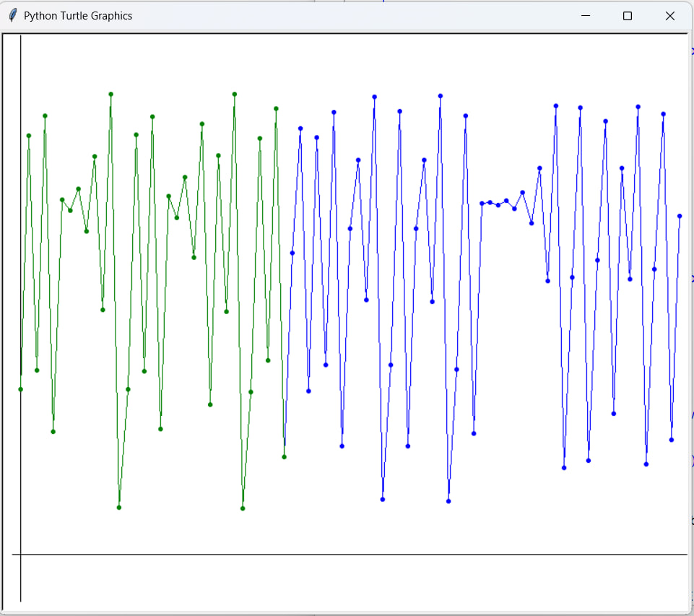Pick the second-to-last blue data point

(x=672, y=440)
